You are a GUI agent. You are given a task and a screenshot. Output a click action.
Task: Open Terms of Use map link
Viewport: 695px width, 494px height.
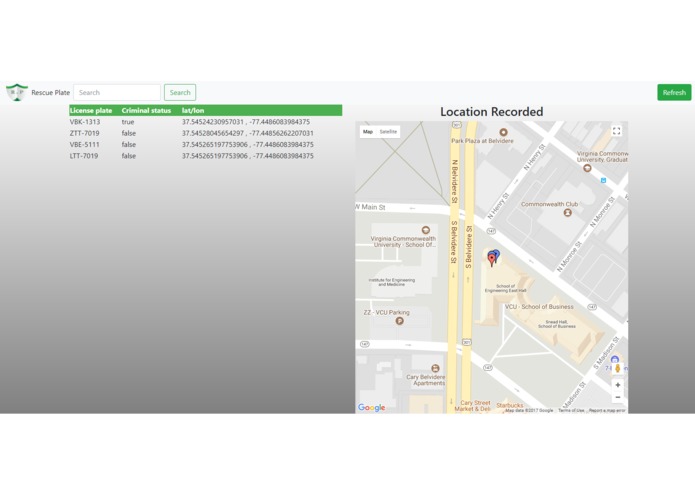571,411
